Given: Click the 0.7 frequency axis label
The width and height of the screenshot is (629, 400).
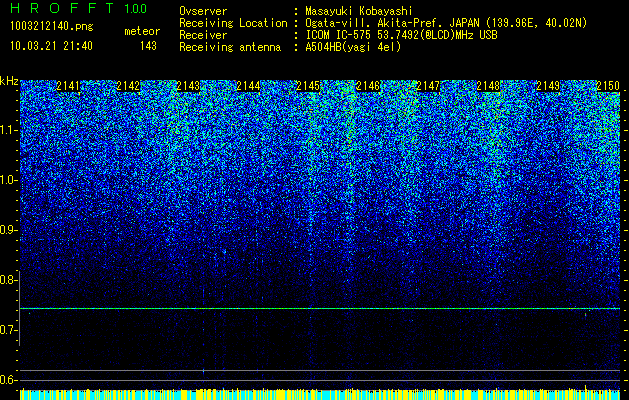Looking at the screenshot, I should 9,330.
